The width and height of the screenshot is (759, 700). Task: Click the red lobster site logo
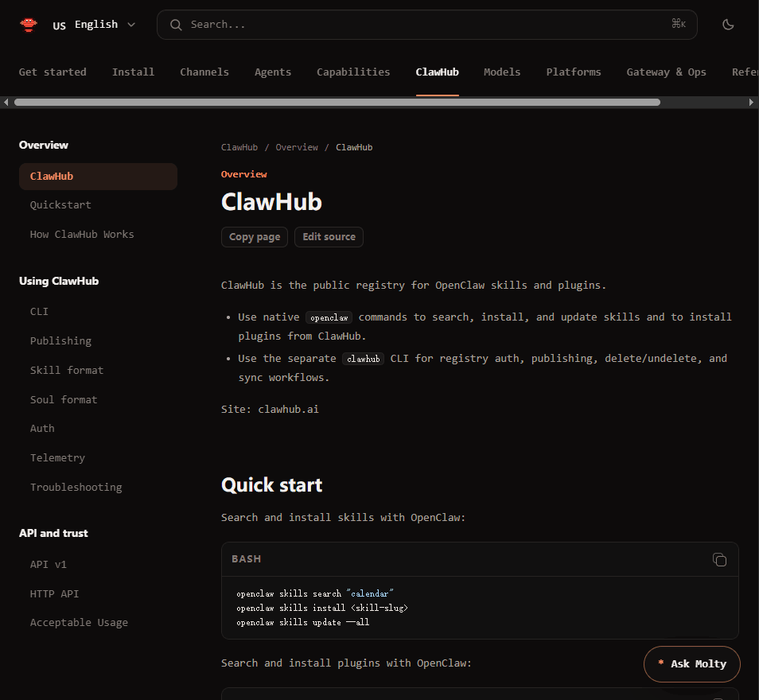29,25
